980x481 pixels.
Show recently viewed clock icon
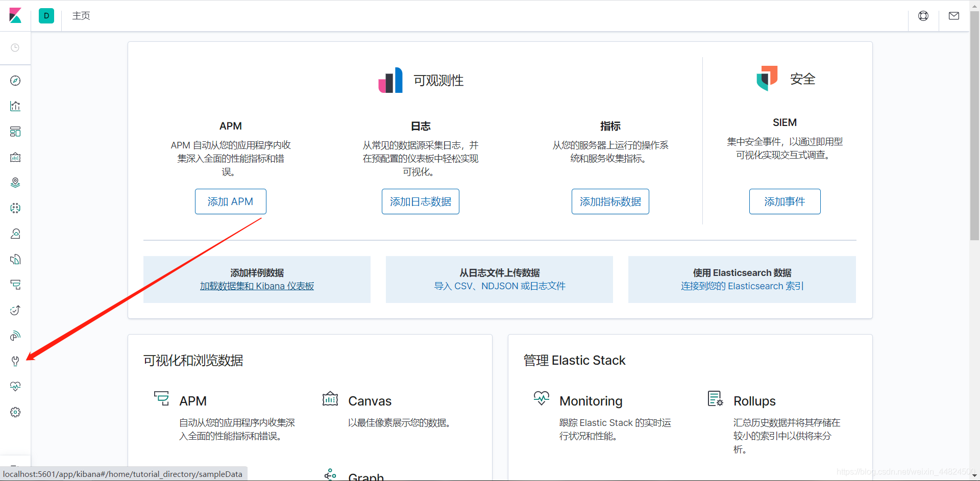pos(15,47)
